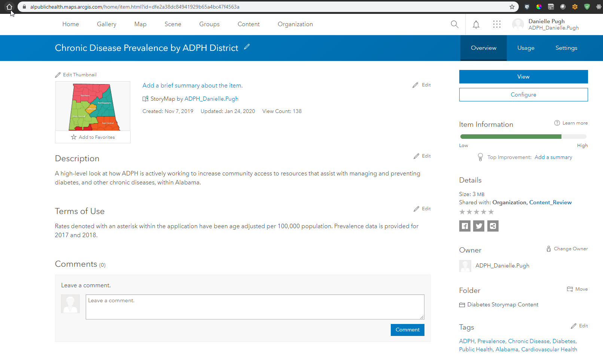Open ADPH_Danielle.Pugh author link
Viewport: 603px width, 364px height.
211,99
